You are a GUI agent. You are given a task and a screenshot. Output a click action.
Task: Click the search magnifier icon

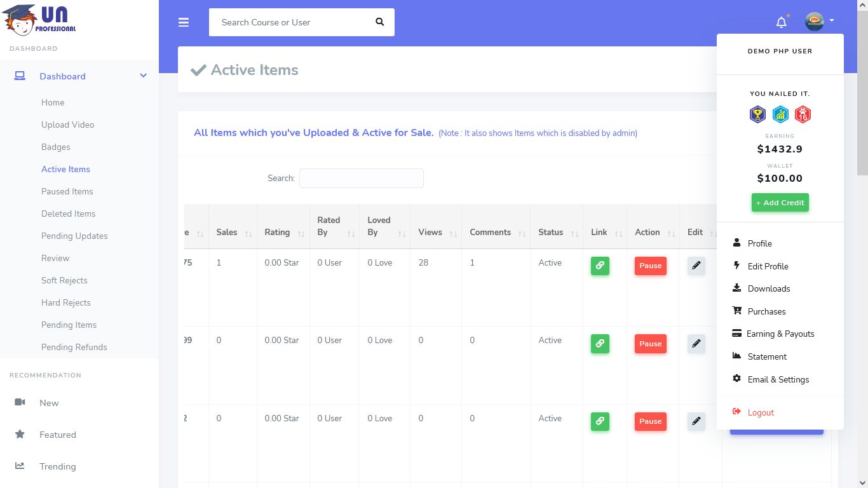coord(380,22)
